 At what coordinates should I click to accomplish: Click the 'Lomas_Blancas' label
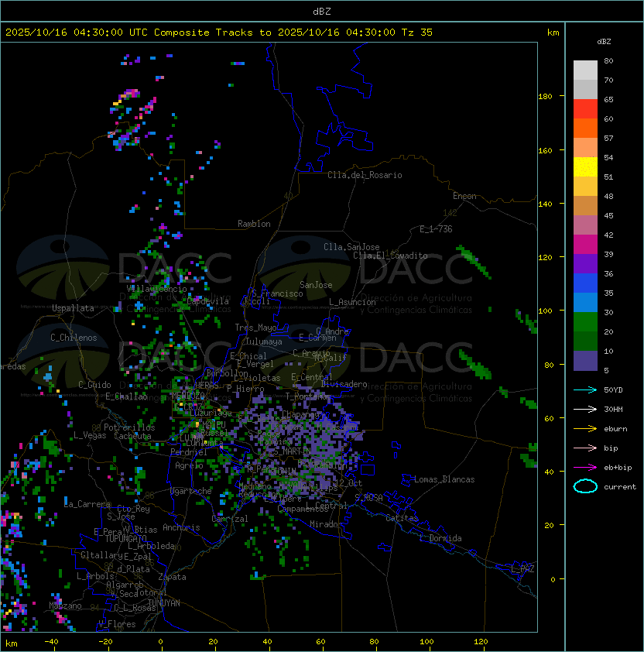(444, 479)
